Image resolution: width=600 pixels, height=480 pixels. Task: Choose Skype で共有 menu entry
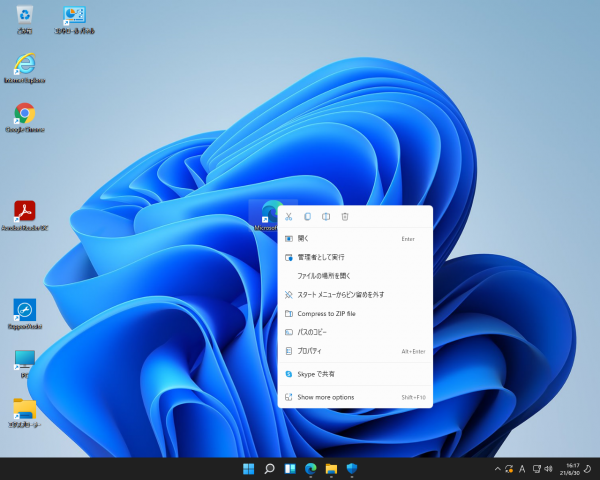coord(355,374)
